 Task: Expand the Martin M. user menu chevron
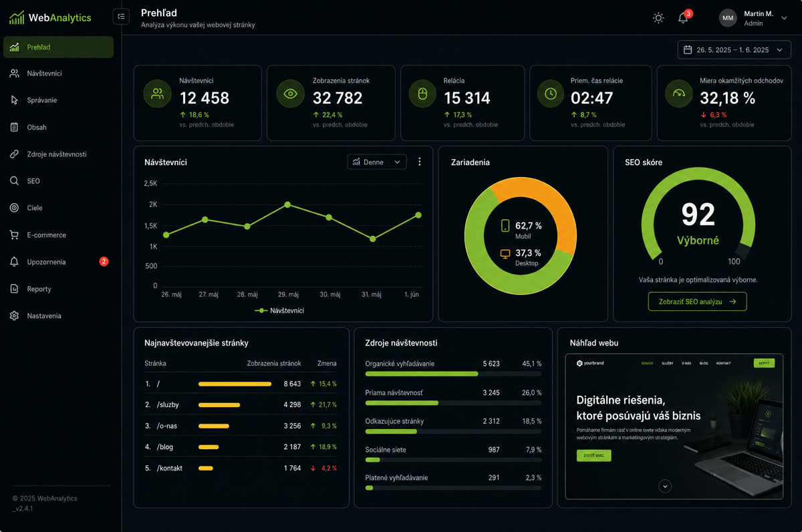pos(784,18)
